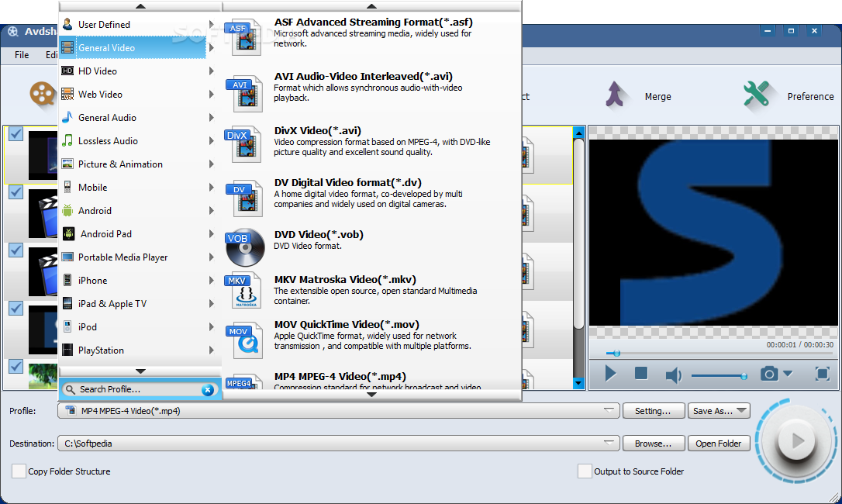
Task: Select the first video thumbnail
Action: 43,155
